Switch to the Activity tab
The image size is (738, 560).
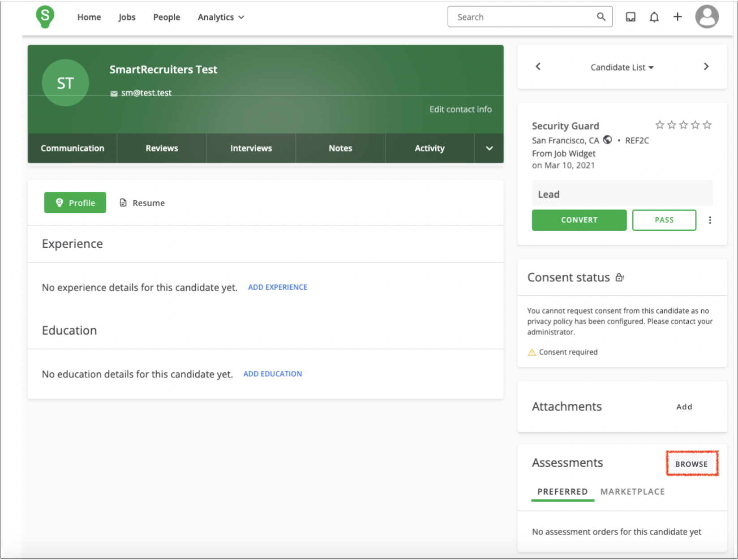429,148
